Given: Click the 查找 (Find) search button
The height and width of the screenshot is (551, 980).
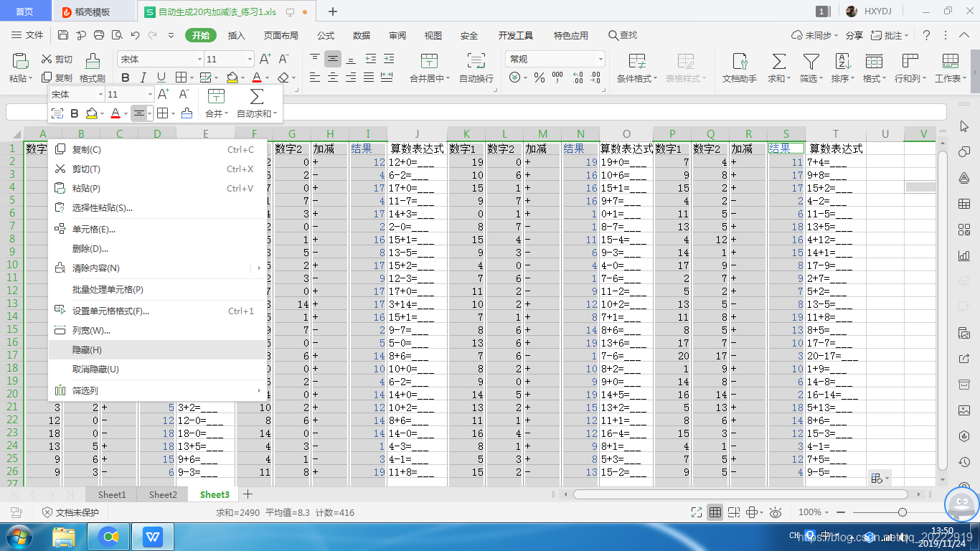Looking at the screenshot, I should pyautogui.click(x=623, y=35).
